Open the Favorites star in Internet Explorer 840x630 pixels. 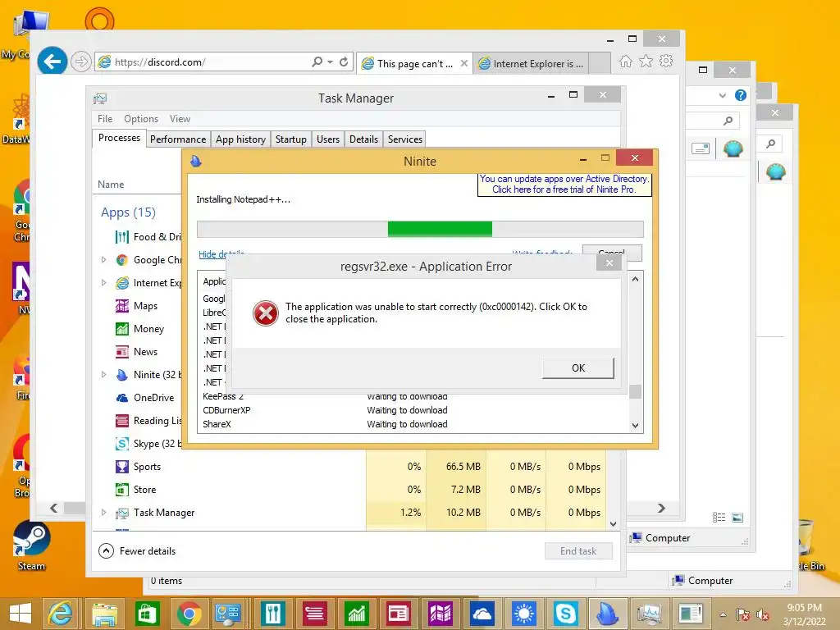646,61
